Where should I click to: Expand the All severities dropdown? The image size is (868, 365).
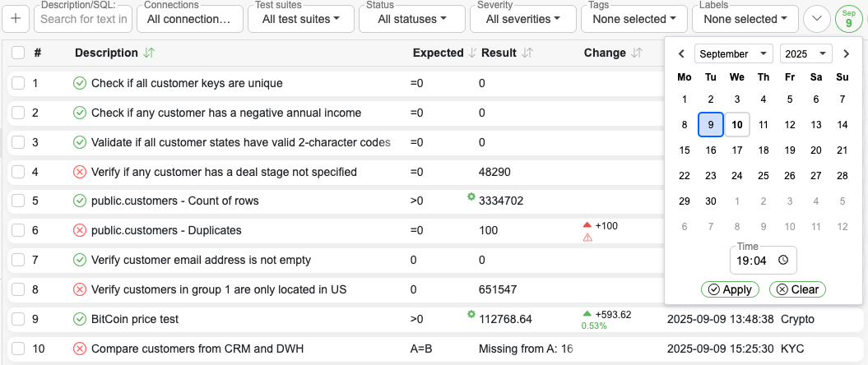coord(524,19)
